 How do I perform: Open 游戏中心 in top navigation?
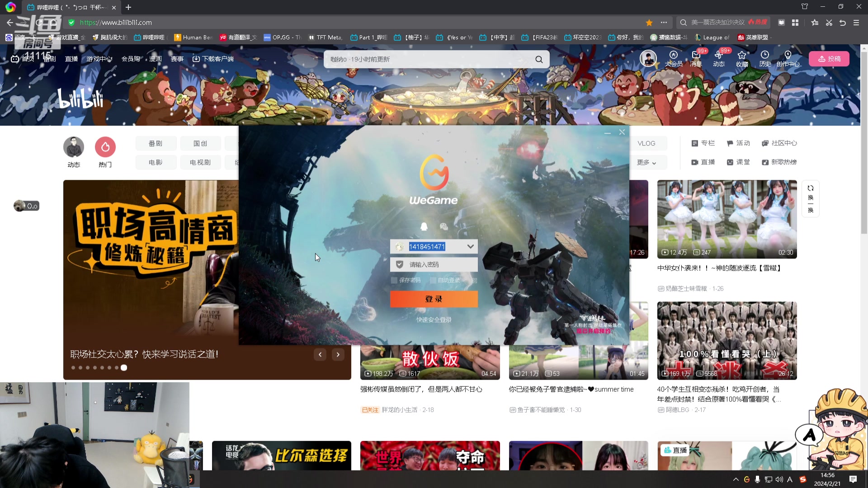tap(99, 59)
